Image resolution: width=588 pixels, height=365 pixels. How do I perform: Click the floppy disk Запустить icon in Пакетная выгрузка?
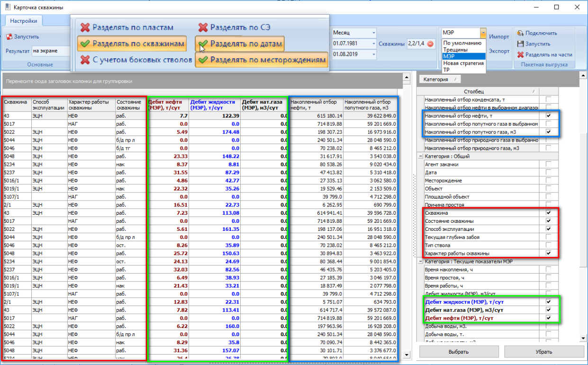click(520, 44)
